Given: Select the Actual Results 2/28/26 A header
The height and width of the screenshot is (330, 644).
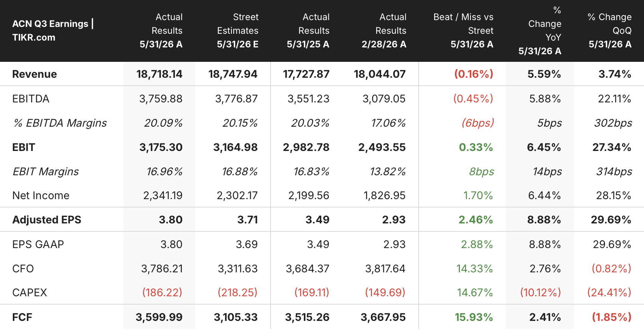Looking at the screenshot, I should 384,30.
